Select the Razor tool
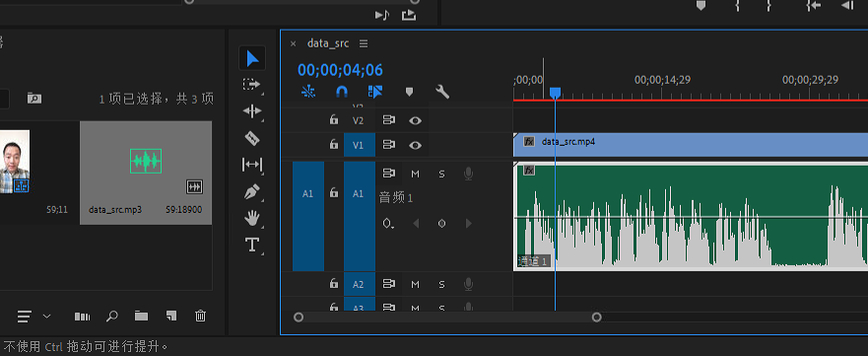 [252, 138]
